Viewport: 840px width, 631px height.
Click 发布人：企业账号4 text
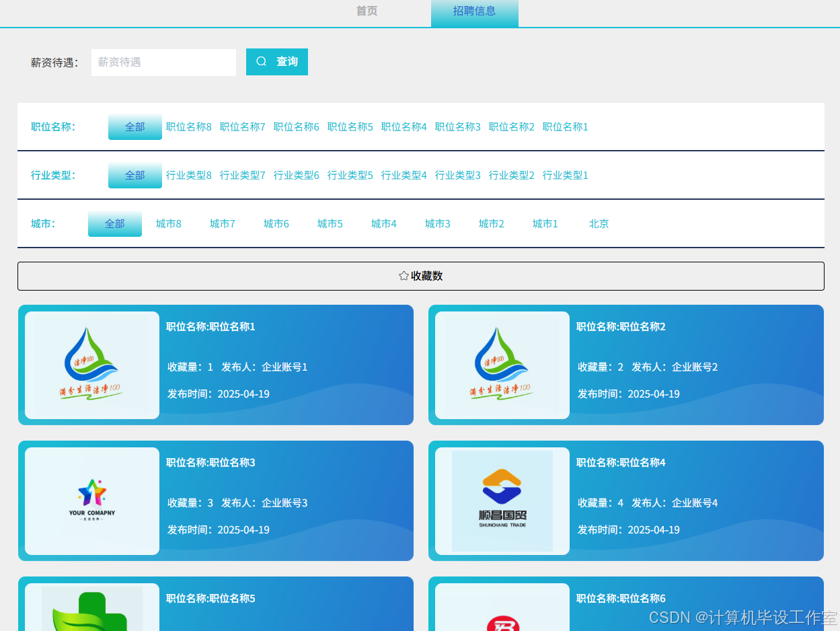[x=675, y=503]
